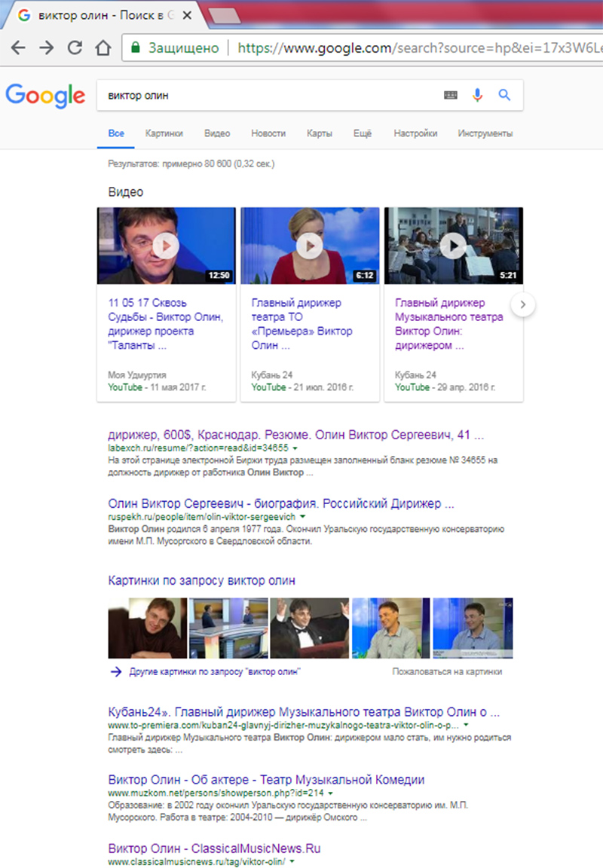The width and height of the screenshot is (603, 868).
Task: Expand dropdown arrow next to labexch.ru URL
Action: (x=295, y=448)
